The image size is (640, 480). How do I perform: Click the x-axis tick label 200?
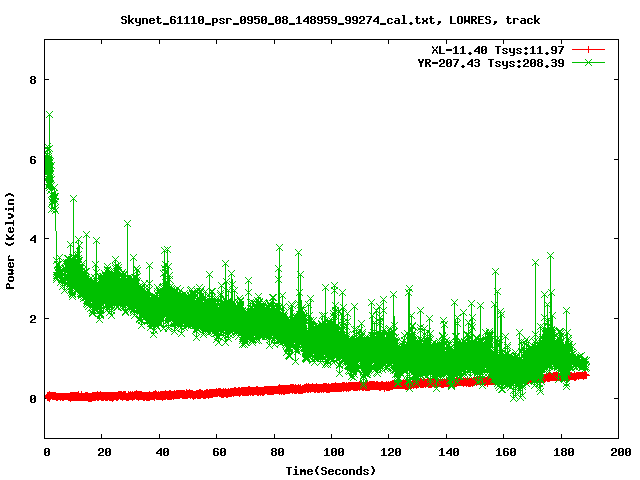coord(621,452)
